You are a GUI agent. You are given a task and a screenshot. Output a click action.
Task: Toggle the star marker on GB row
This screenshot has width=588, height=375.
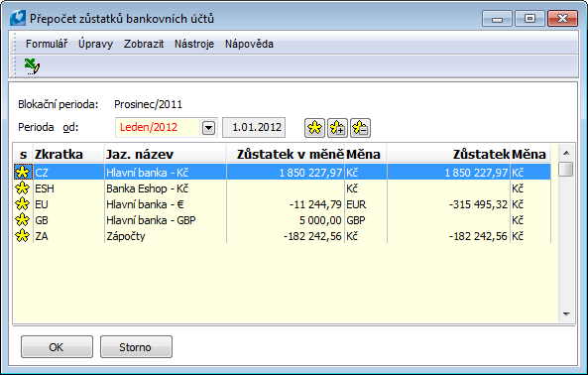[23, 220]
